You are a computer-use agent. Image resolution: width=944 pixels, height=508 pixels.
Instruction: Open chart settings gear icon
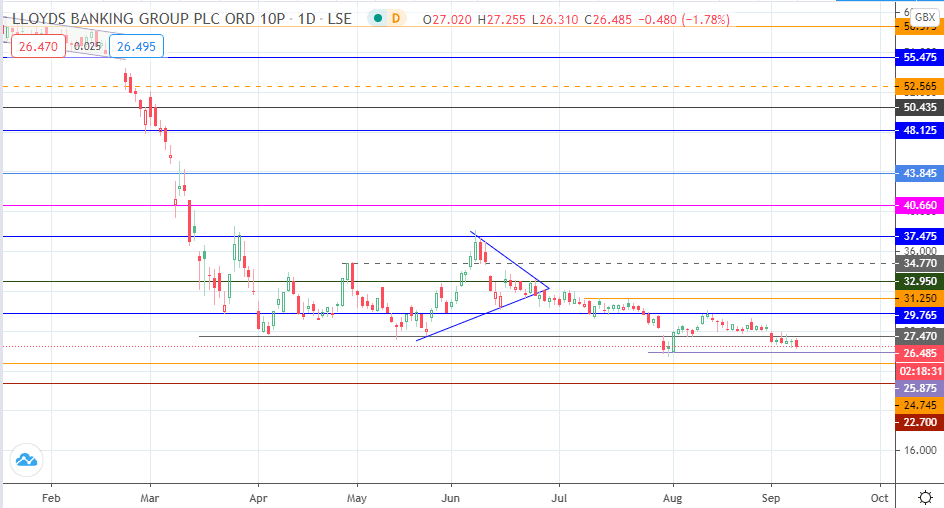(x=926, y=498)
